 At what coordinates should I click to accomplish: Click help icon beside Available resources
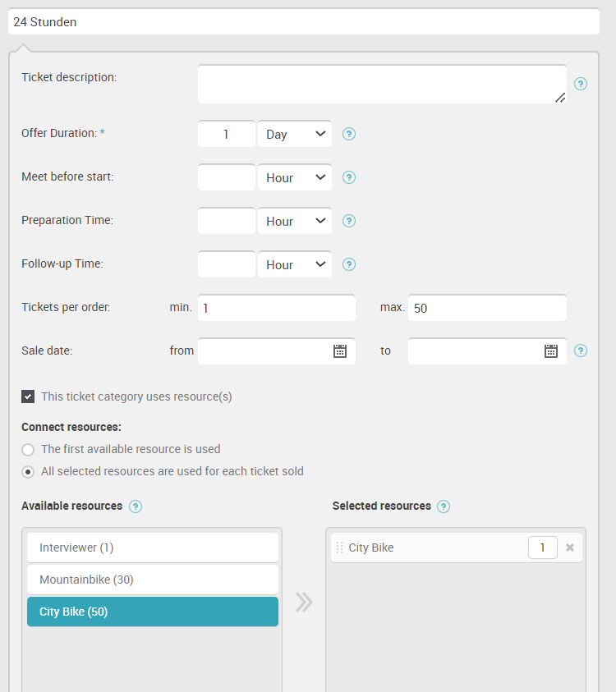136,506
